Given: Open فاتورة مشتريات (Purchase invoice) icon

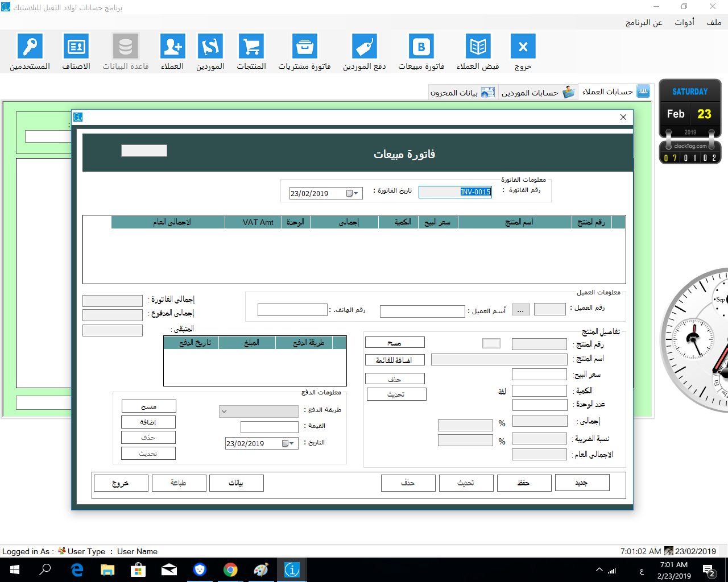Looking at the screenshot, I should coord(304,52).
